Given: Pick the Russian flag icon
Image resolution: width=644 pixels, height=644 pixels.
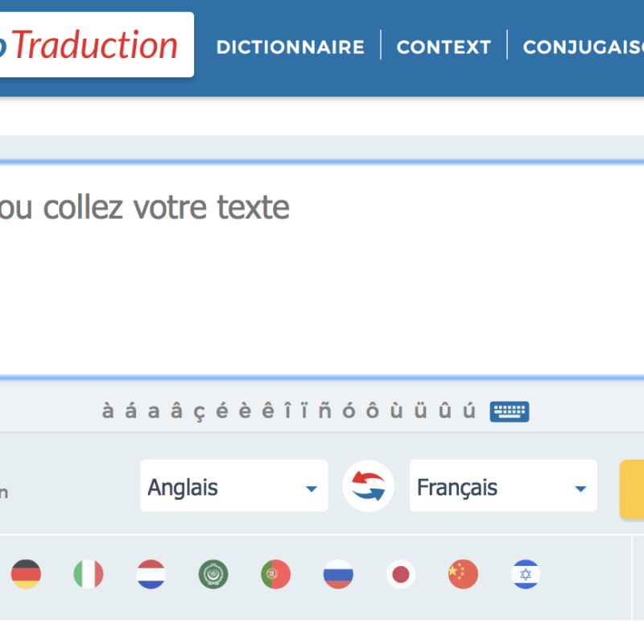Looking at the screenshot, I should (338, 574).
